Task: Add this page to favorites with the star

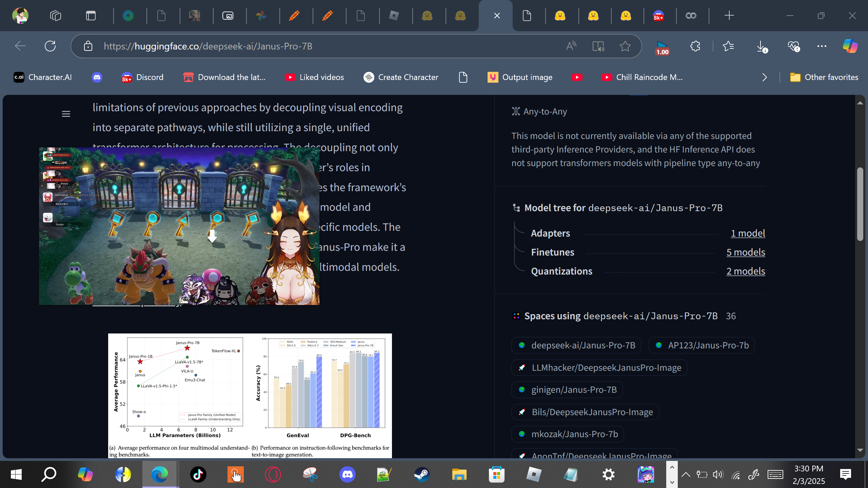Action: 625,46
